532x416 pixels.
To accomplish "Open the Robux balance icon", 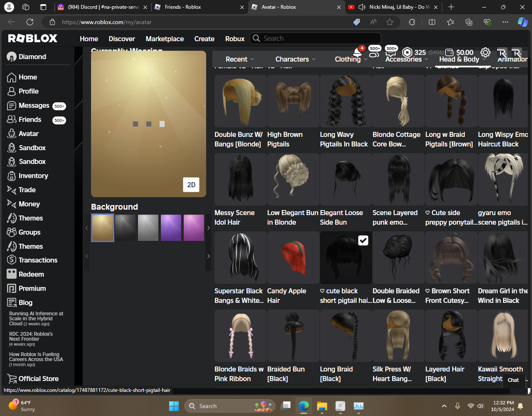I will [407, 52].
